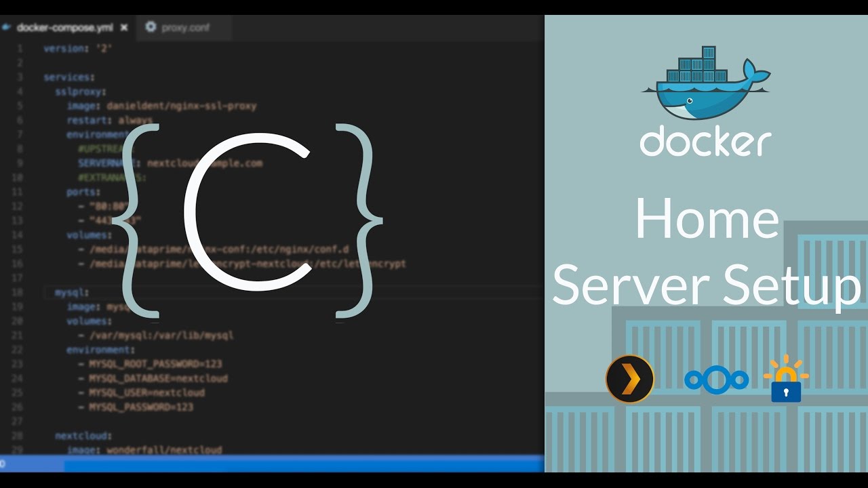Click the Nextcloud three-circle logo

(x=717, y=380)
